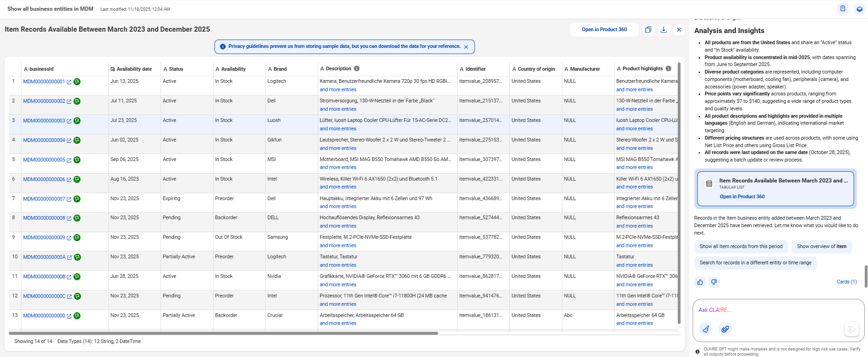Sort by Status column header
The height and width of the screenshot is (357, 868).
176,69
